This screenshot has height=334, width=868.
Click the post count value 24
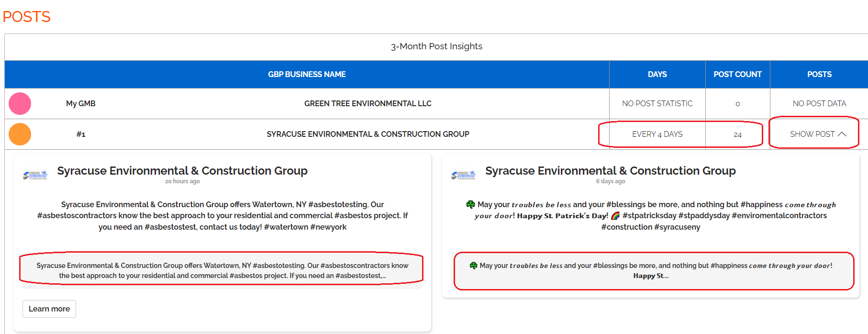point(737,134)
